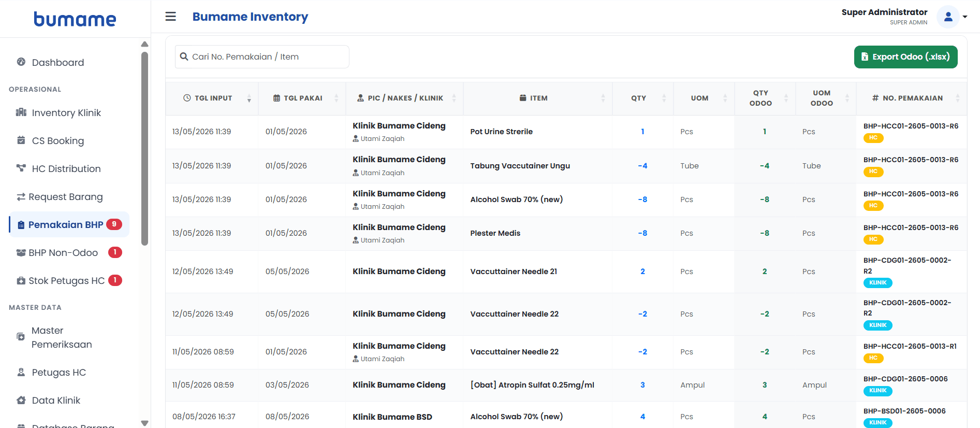Sort by UOM column header
Image resolution: width=980 pixels, height=428 pixels.
[704, 98]
